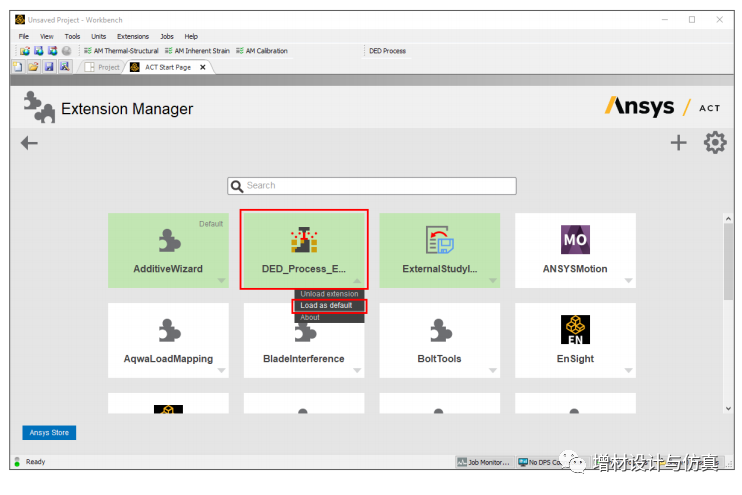Collapse DED_Process tile dropdown arrow
Viewport: 742px width, 495px height.
click(357, 281)
